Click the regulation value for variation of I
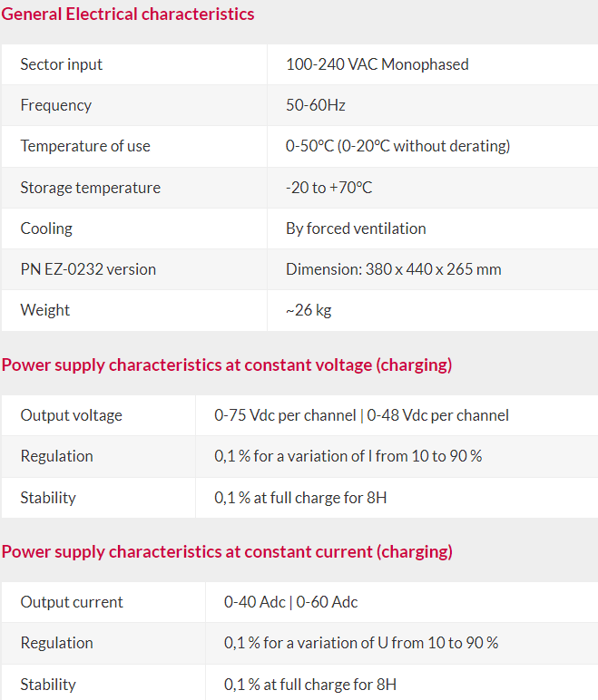This screenshot has width=598, height=700. tap(348, 456)
